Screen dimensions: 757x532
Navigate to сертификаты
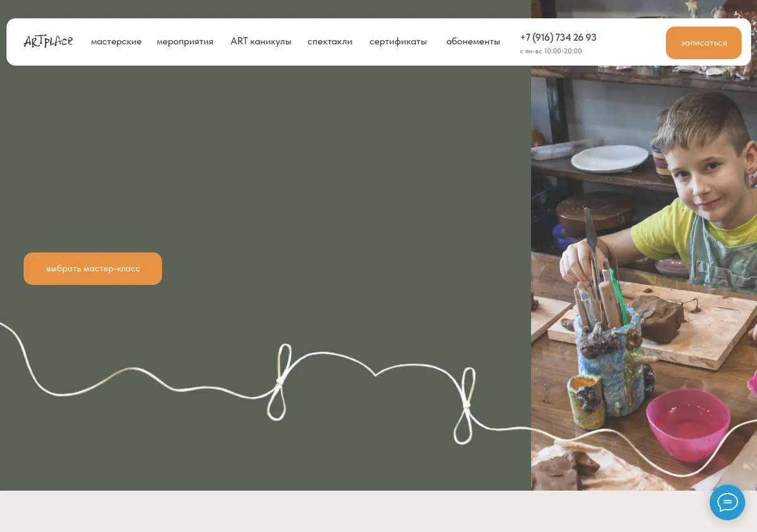coord(398,42)
